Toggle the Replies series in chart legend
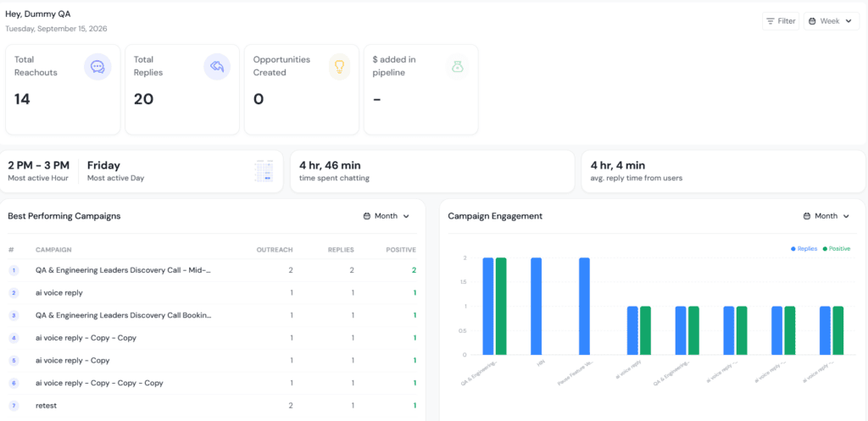 click(x=804, y=249)
